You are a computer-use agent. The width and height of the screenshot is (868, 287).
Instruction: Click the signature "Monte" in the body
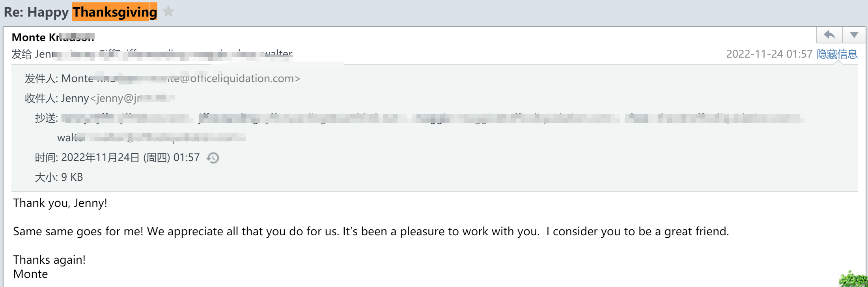[30, 274]
